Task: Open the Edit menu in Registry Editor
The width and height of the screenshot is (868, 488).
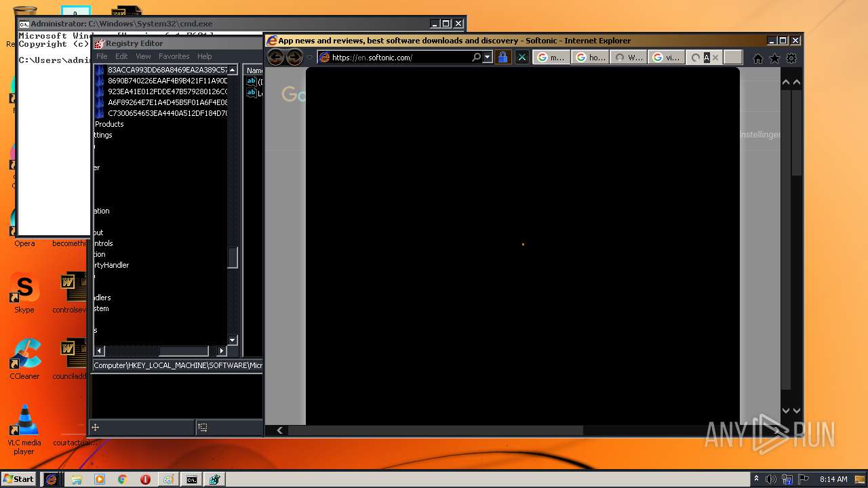Action: click(x=121, y=56)
